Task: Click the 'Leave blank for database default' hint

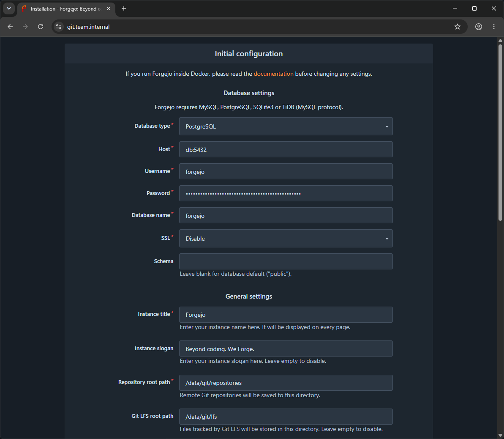Action: point(236,274)
